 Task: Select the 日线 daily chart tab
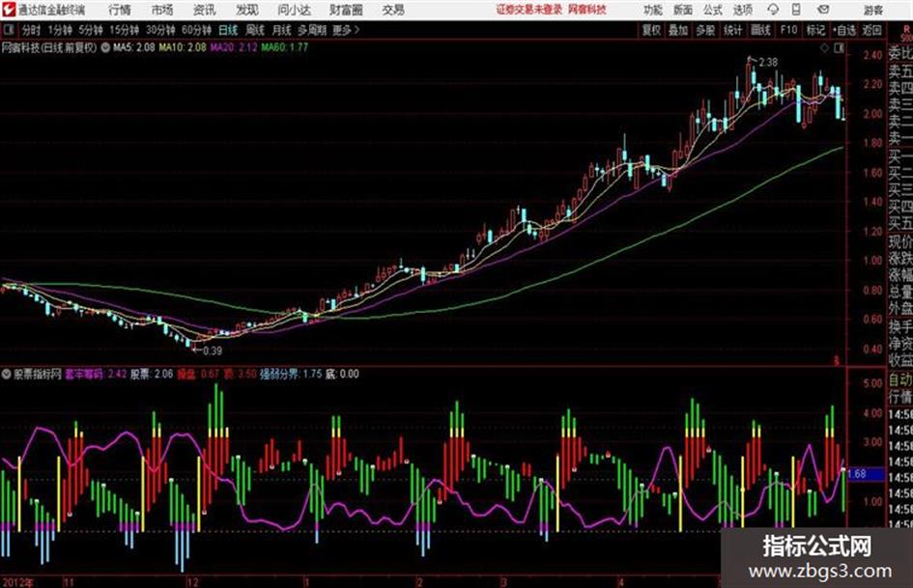[x=228, y=30]
